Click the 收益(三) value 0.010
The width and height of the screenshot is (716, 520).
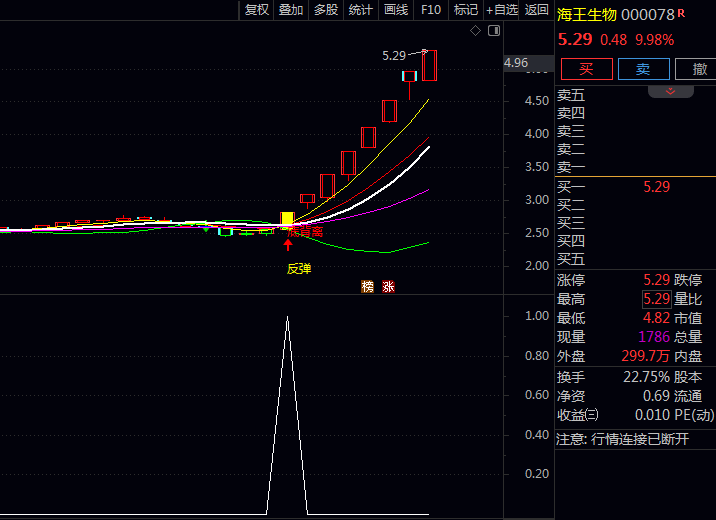[653, 415]
